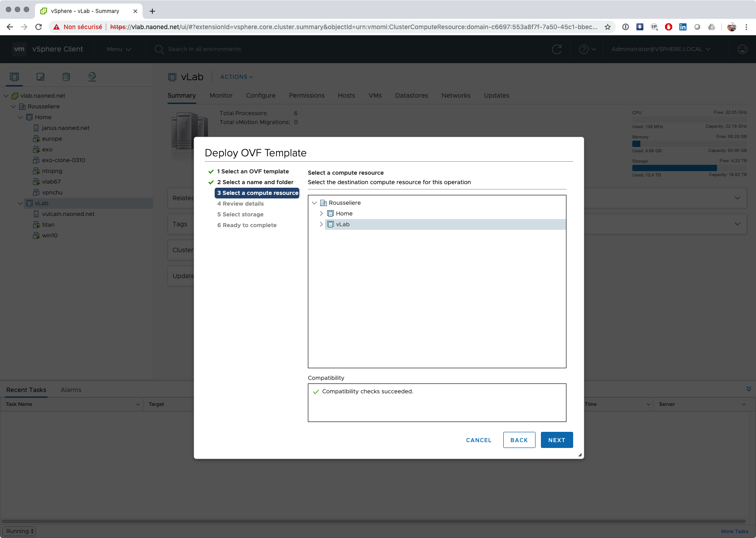Click NEXT to continue the wizard

tap(557, 440)
